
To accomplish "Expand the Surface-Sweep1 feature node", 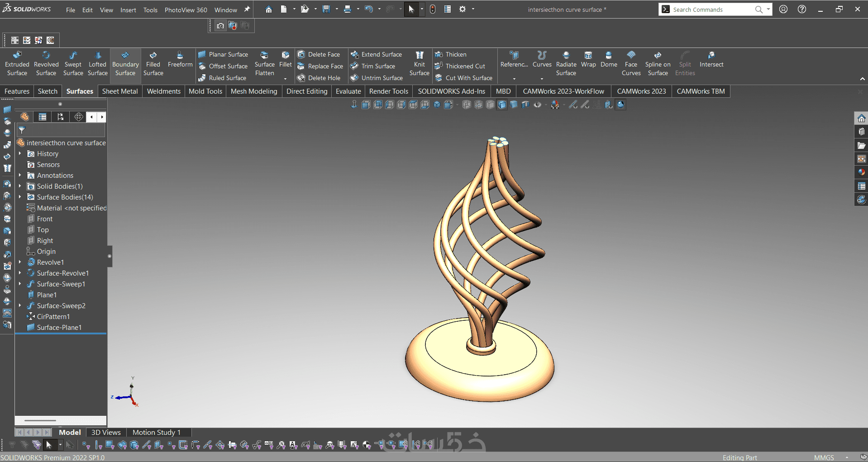I will pyautogui.click(x=20, y=284).
